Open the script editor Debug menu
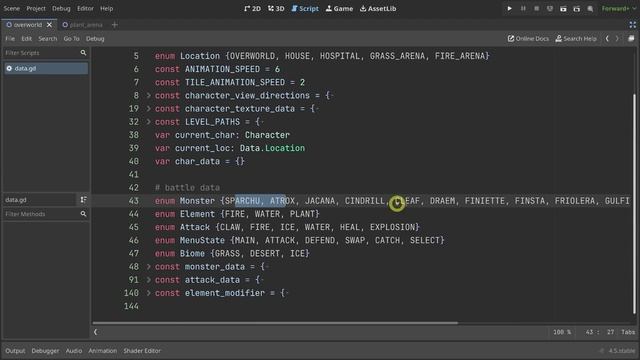Screen dimensions: 640x360 tap(95, 38)
